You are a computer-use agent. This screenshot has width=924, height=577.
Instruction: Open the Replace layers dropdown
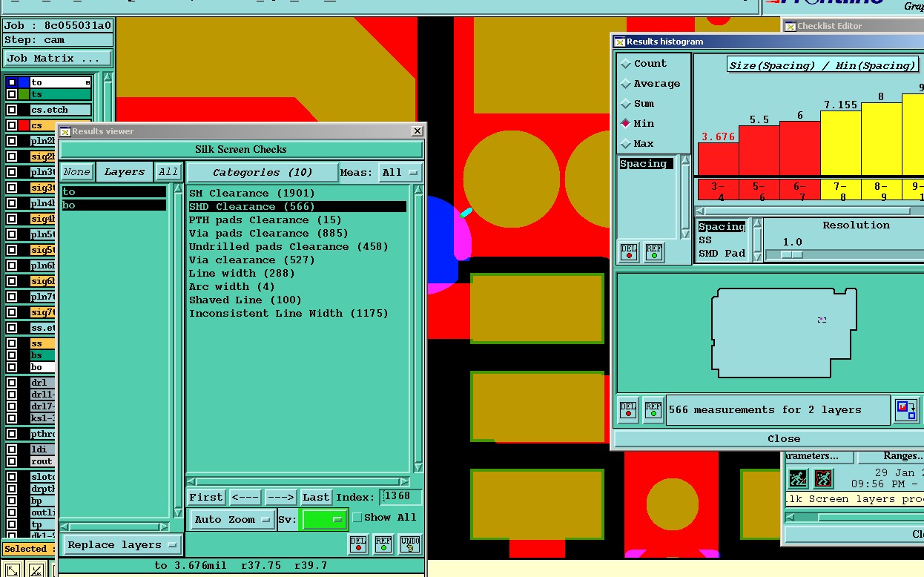[x=122, y=545]
